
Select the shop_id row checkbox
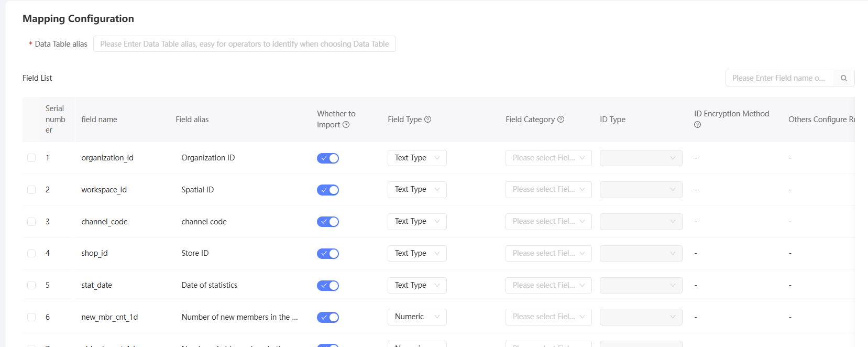(31, 253)
